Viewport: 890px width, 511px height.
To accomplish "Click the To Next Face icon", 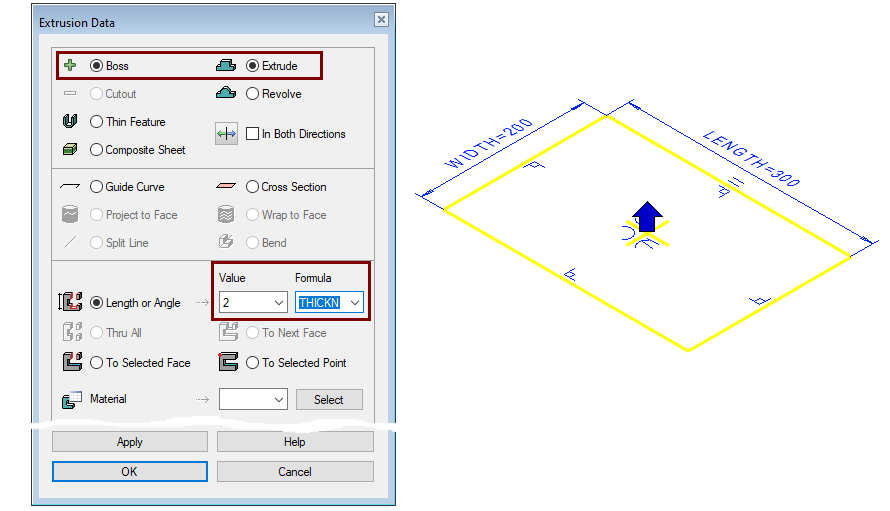I will coord(228,332).
